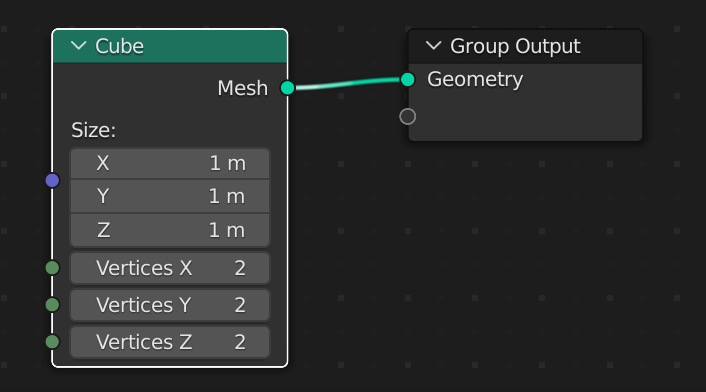Click the green noodle link between nodes

click(348, 83)
